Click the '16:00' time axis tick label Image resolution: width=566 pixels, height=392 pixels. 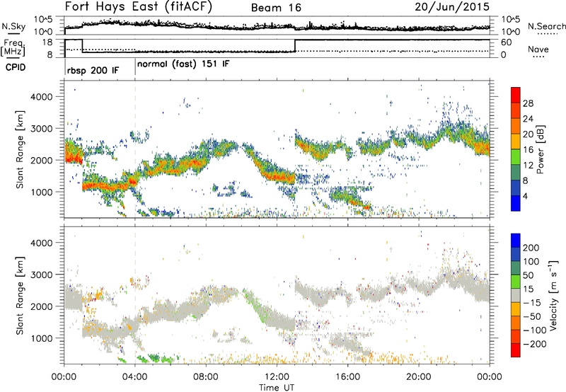[347, 377]
